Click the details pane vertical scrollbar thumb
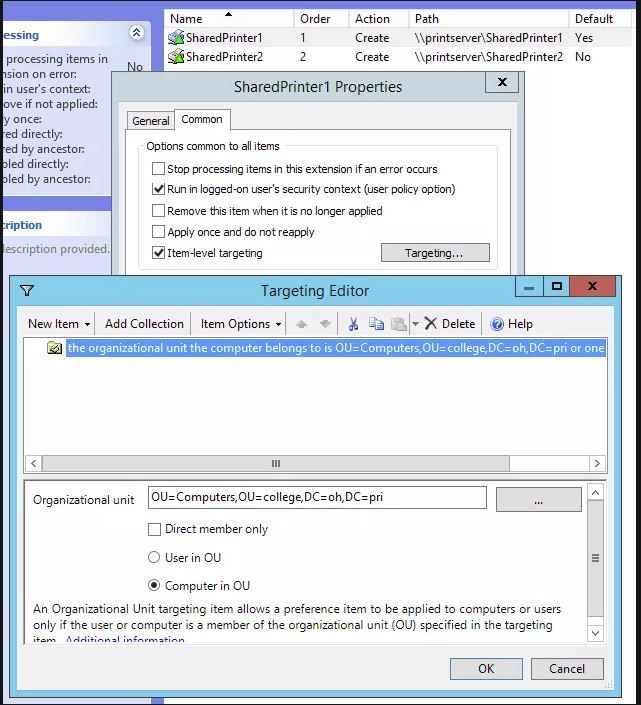Screen dimensions: 641x705 [596, 558]
